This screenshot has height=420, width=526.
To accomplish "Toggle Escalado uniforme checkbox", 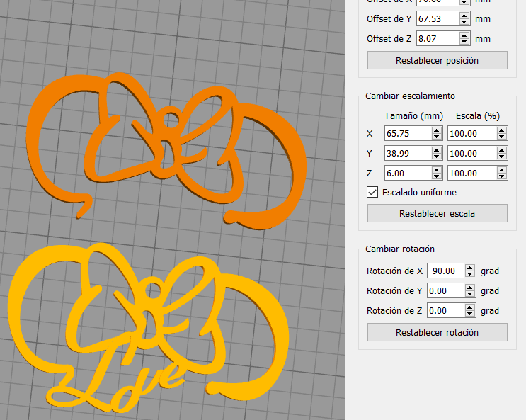I will coord(372,193).
